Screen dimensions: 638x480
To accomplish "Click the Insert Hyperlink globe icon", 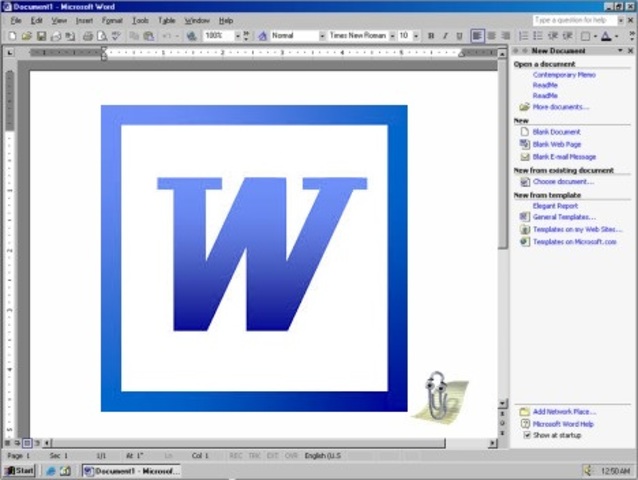I will pyautogui.click(x=191, y=36).
